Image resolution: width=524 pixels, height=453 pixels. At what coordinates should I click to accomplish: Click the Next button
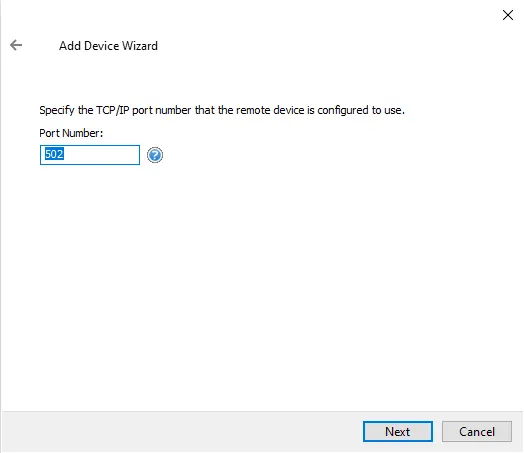[398, 431]
